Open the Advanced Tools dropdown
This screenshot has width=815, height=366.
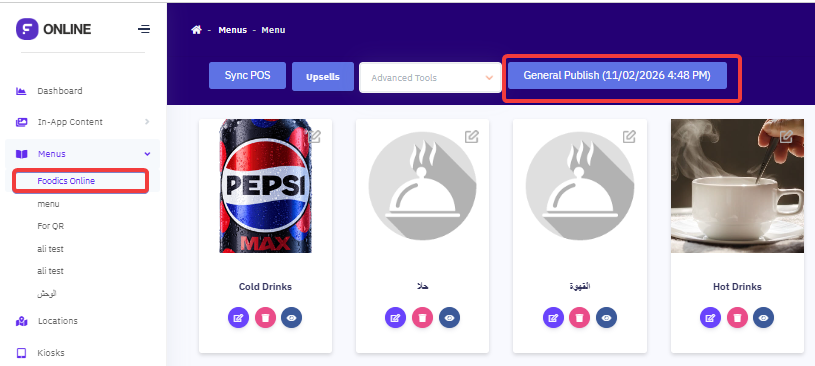click(430, 78)
